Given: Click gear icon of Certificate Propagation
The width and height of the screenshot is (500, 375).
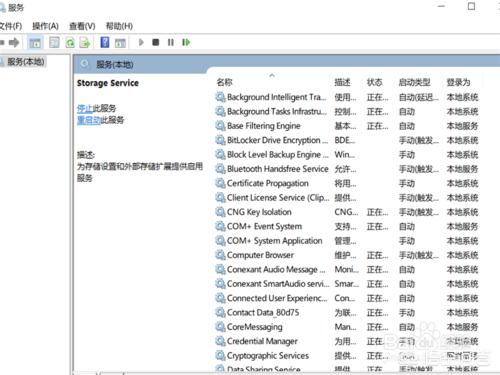Looking at the screenshot, I should point(220,183).
